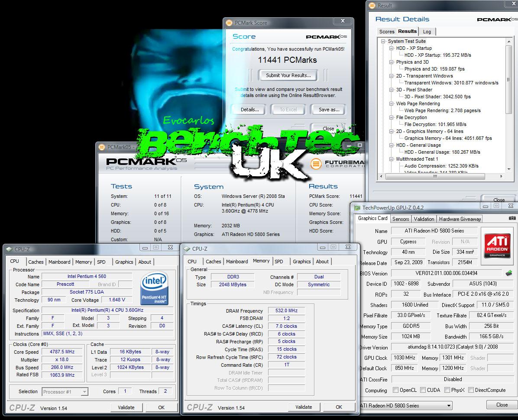Click the Result tree scroll up arrow

point(508,42)
